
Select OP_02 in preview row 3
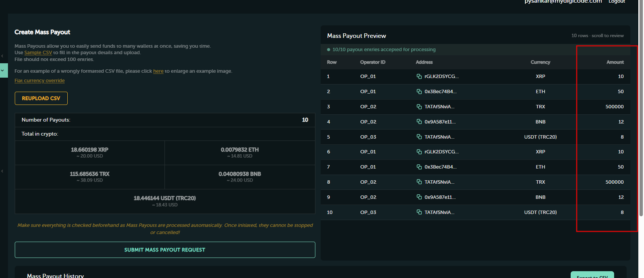coord(368,107)
